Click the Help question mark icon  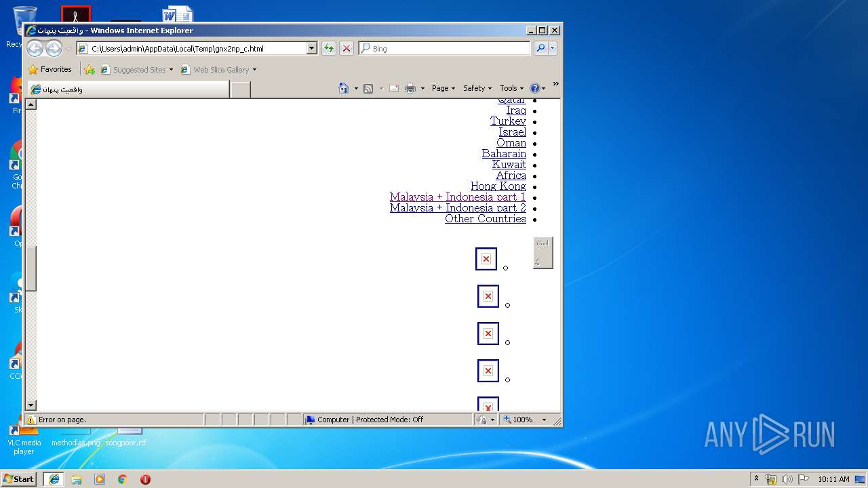(x=534, y=88)
